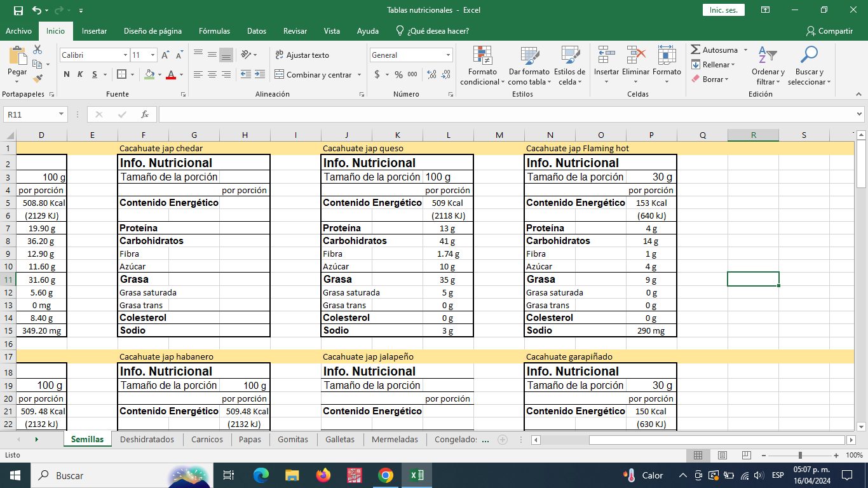Click the text orientation icon
Viewport: 868px width, 488px height.
click(247, 55)
